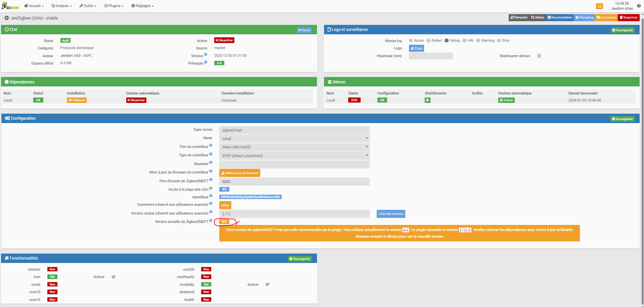Click the red NOK daemon status

(354, 100)
